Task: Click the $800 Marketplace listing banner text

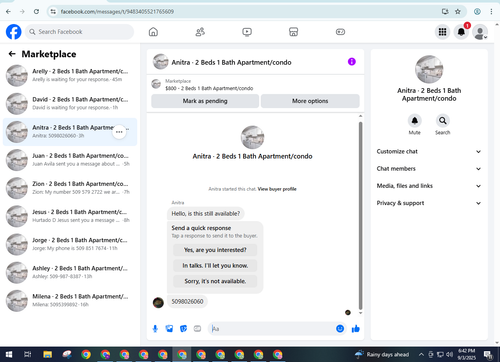Action: [209, 88]
